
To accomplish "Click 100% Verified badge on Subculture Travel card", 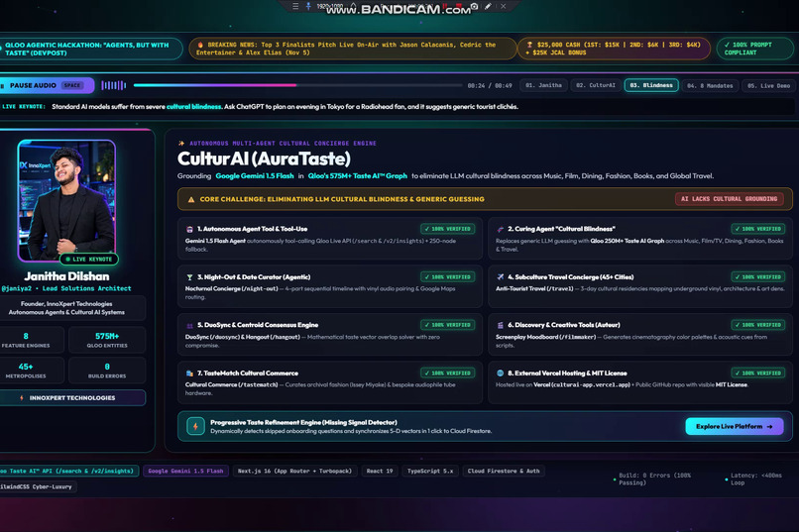I will pos(757,277).
